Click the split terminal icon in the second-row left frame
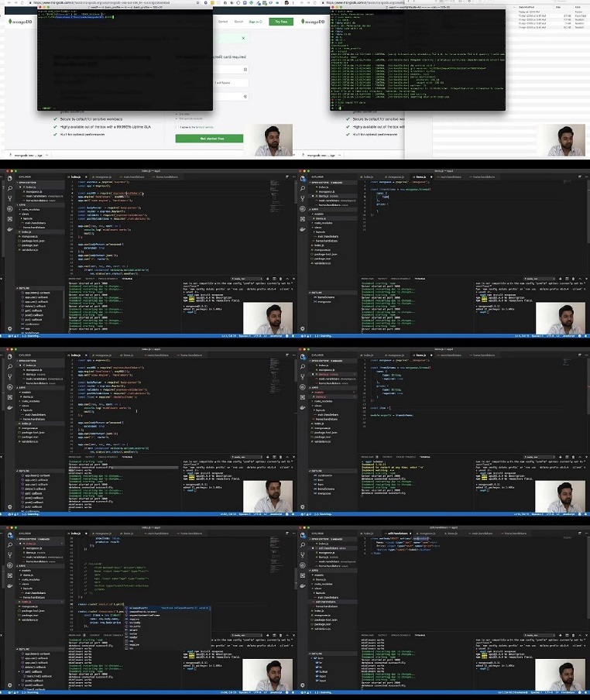The width and height of the screenshot is (590, 700). click(x=274, y=279)
